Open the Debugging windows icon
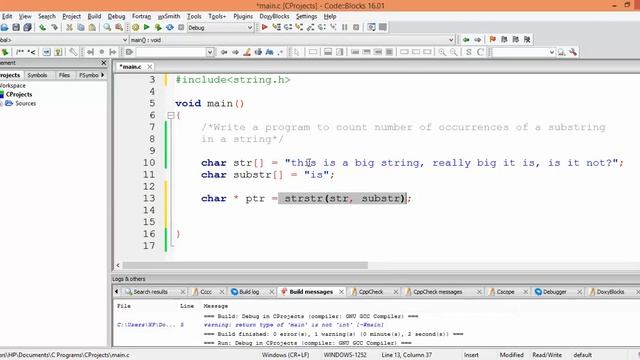The image size is (640, 360). click(x=371, y=27)
